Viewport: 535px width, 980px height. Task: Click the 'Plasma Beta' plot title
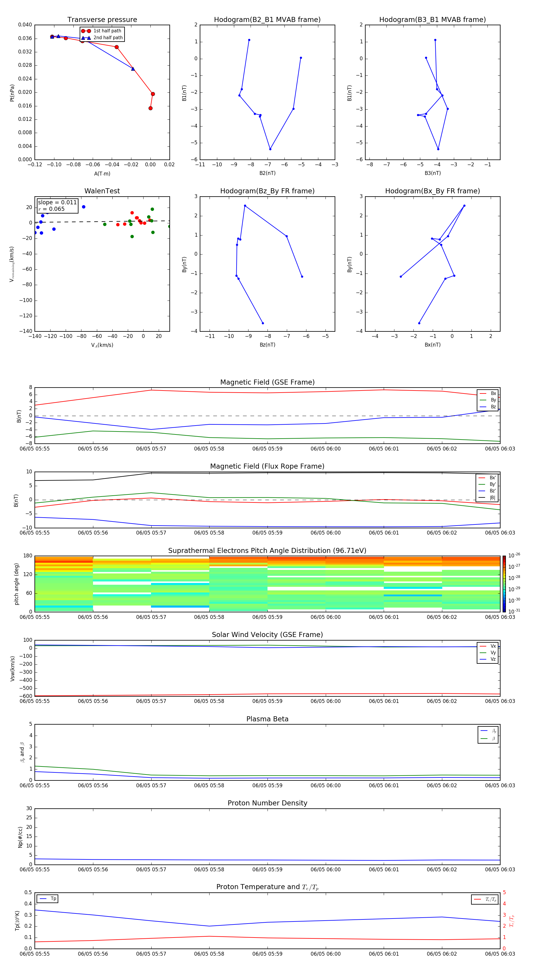(267, 719)
